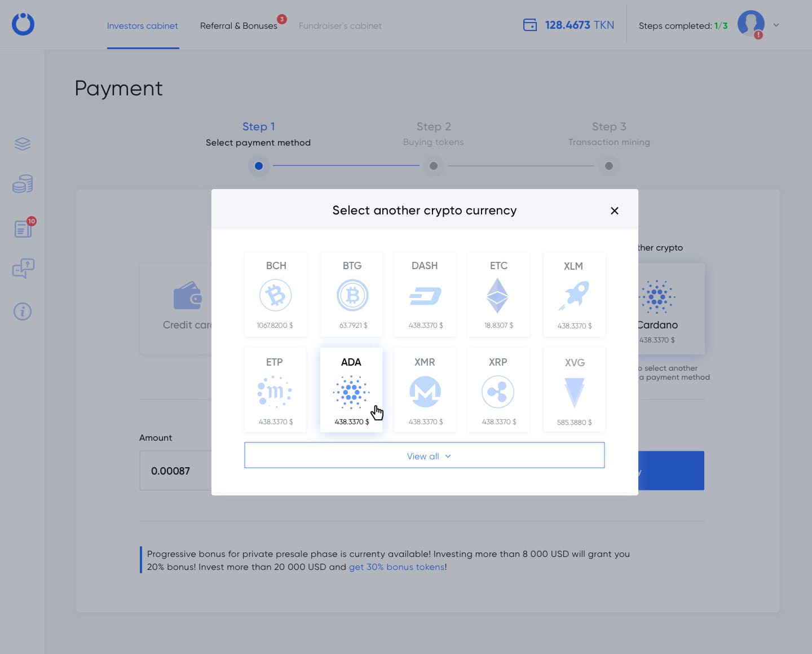Click the Step 3 progress dot
812x654 pixels.
click(x=609, y=166)
